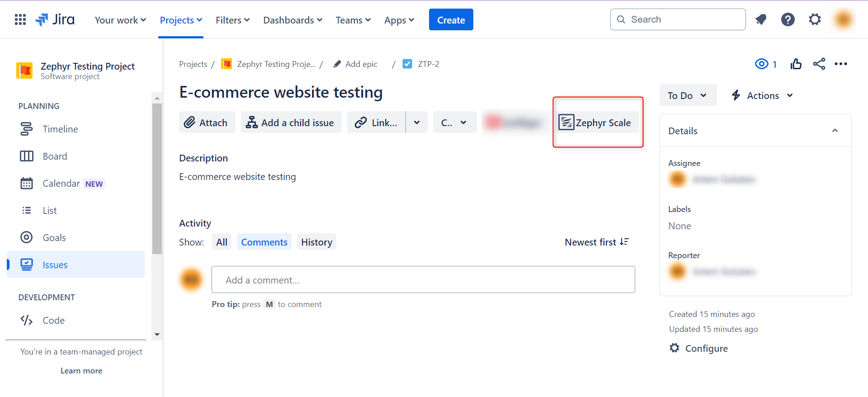Open the Dashboards menu
The image size is (868, 397).
(x=292, y=20)
